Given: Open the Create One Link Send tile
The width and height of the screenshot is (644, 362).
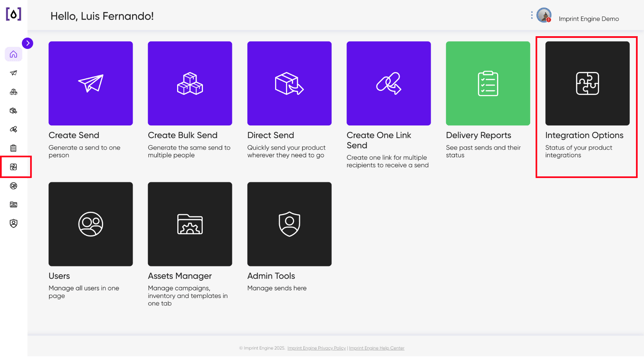Looking at the screenshot, I should click(x=389, y=83).
